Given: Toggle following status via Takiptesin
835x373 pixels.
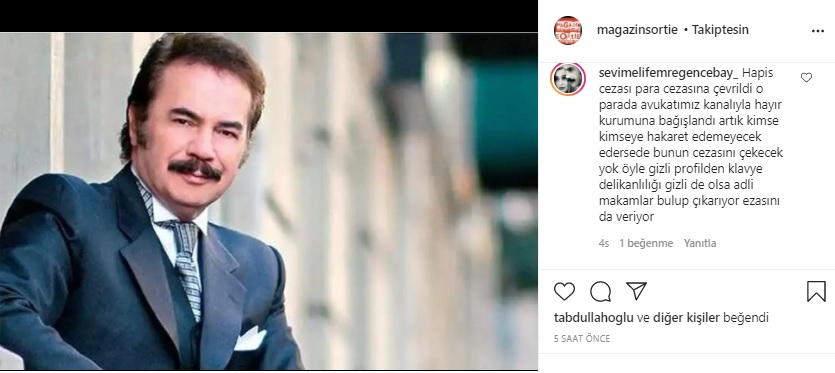Looking at the screenshot, I should 721,30.
